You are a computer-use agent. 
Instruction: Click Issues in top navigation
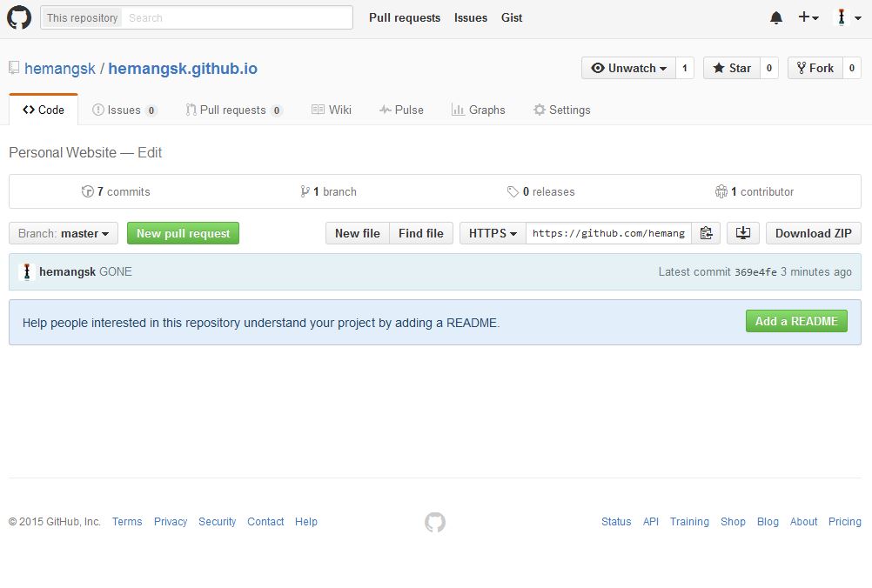click(471, 17)
